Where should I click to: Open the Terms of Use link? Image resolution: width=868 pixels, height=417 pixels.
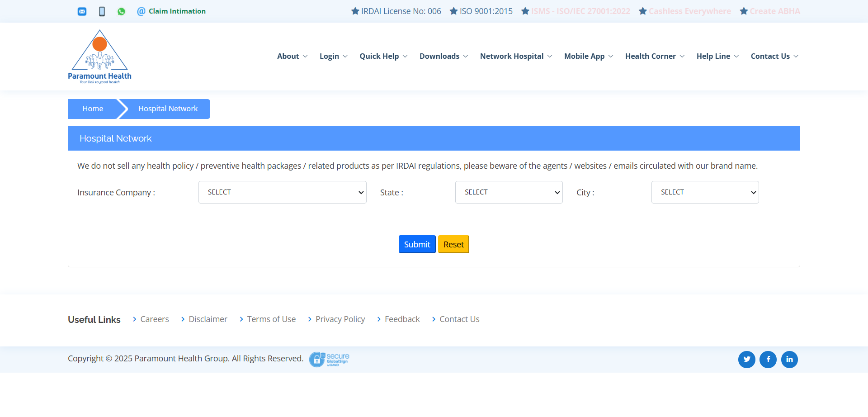[x=271, y=319]
